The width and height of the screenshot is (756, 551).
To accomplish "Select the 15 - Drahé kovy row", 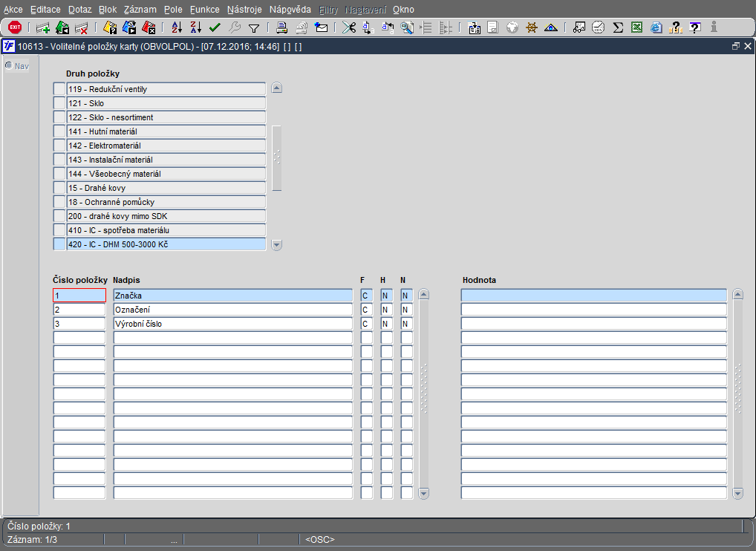I will click(x=166, y=188).
